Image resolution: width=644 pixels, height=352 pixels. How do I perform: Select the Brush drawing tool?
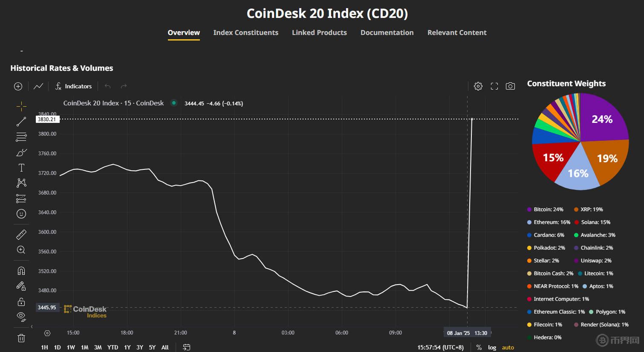[21, 152]
